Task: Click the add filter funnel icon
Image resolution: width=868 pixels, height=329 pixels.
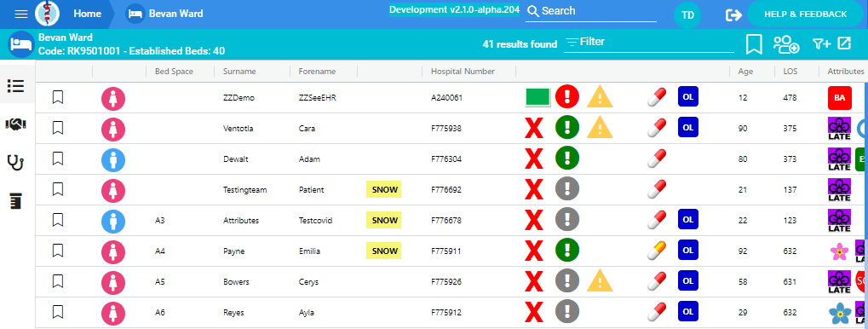Action: click(821, 43)
